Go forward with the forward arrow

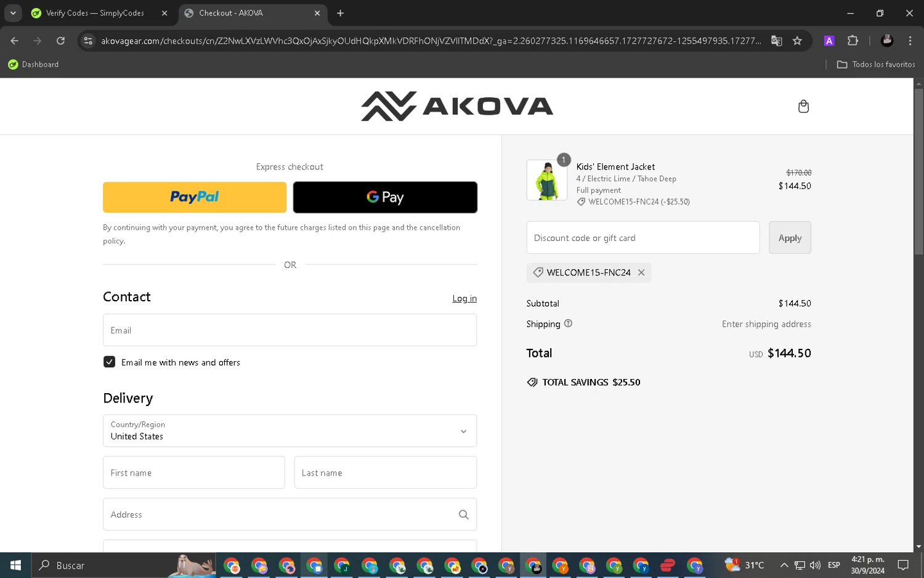tap(38, 41)
